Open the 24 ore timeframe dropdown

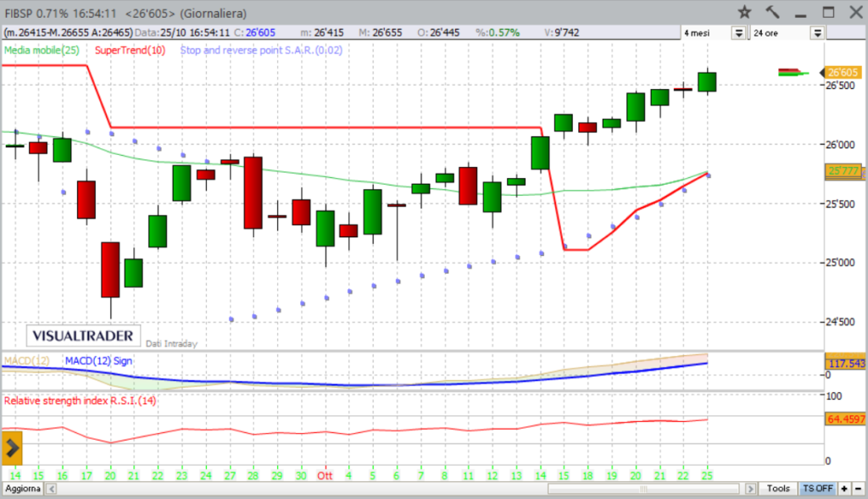[817, 33]
